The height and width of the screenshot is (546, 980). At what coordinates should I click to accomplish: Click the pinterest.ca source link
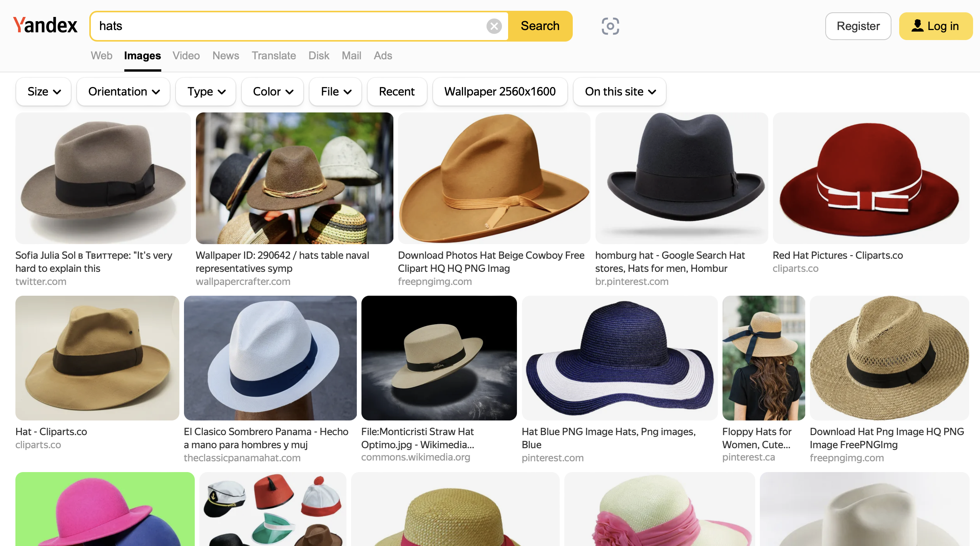pyautogui.click(x=749, y=457)
